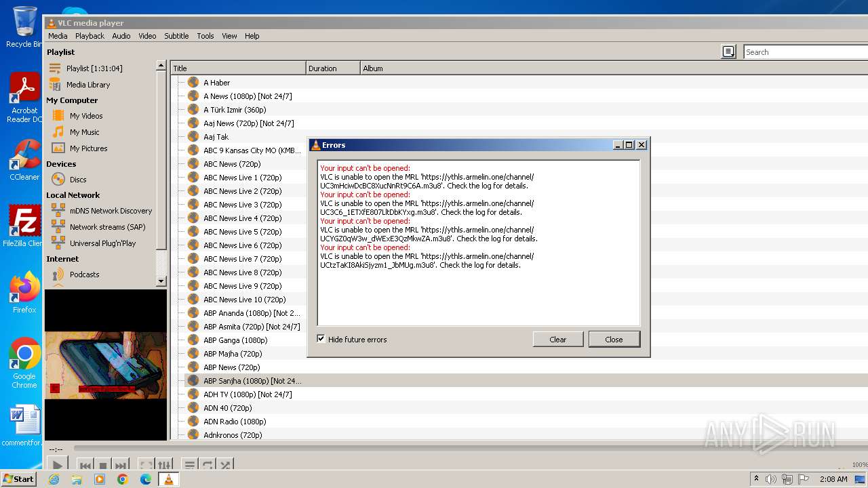Open Google Chrome from taskbar
The width and height of the screenshot is (868, 488).
click(x=123, y=479)
